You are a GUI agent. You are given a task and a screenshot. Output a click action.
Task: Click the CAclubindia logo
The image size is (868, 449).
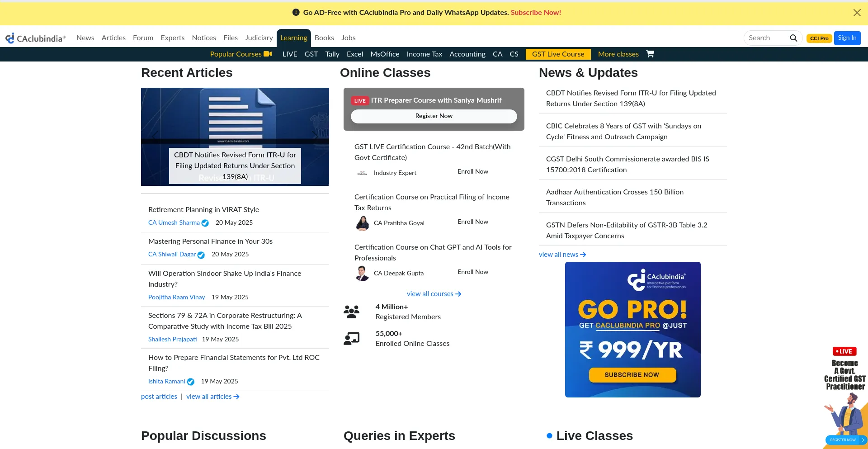35,38
